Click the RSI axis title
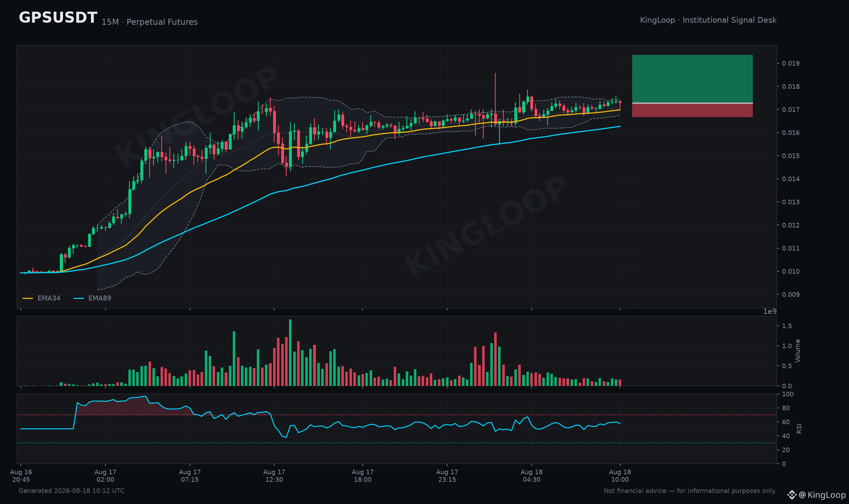 [x=799, y=429]
